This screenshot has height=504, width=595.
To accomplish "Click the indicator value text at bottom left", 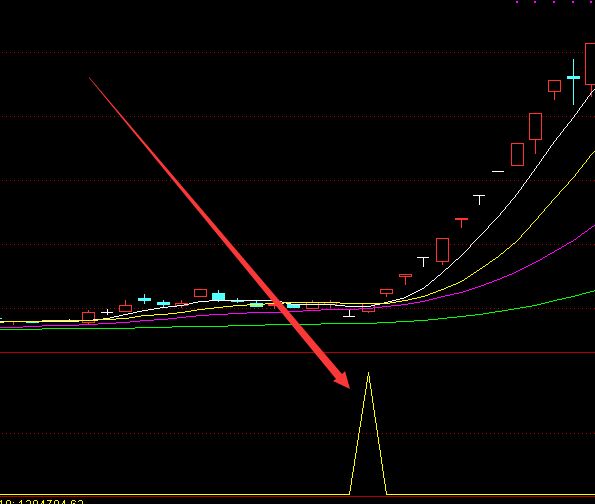I will click(42, 502).
